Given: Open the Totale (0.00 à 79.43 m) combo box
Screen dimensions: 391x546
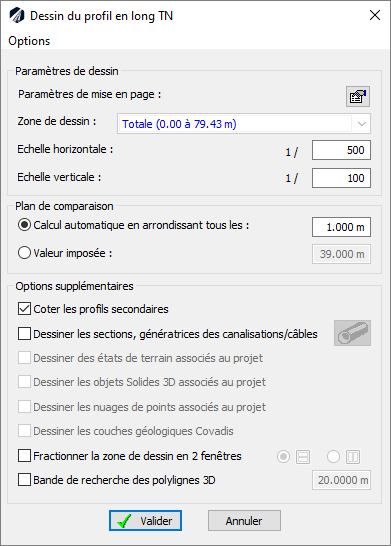Looking at the screenshot, I should point(244,124).
